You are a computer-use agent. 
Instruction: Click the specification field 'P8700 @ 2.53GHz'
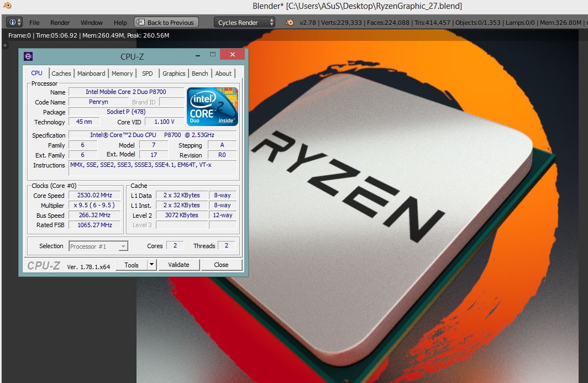pos(153,135)
